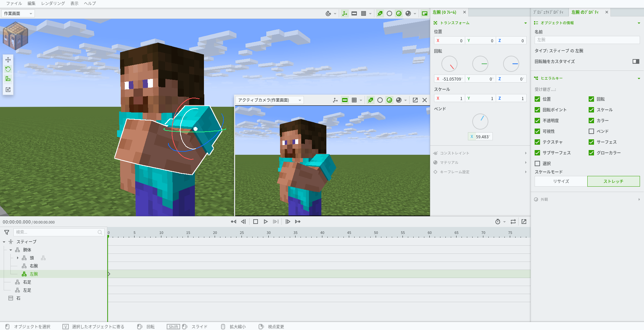Switch scale mode to リサイズ
Screen dimensions: 644x330
click(x=560, y=181)
